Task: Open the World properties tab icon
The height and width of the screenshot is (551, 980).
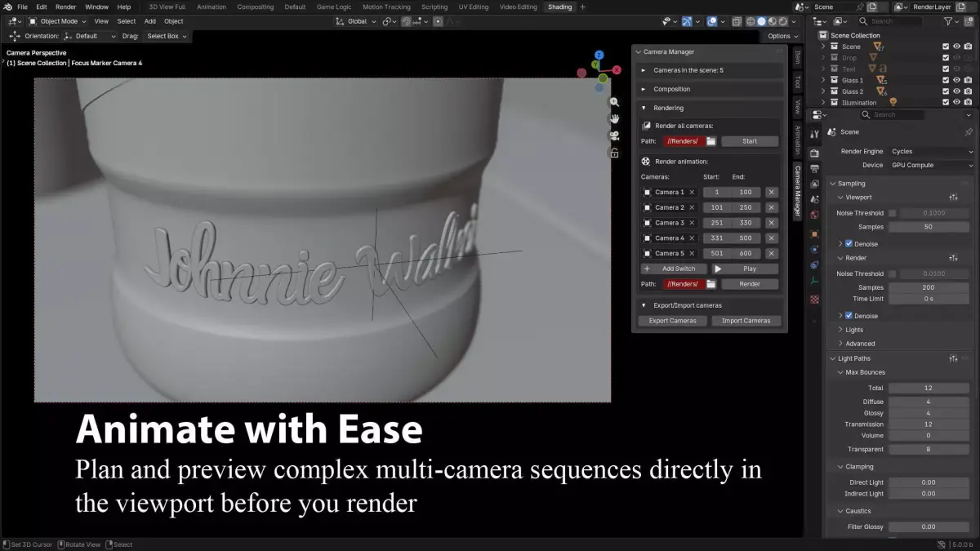Action: tap(814, 216)
